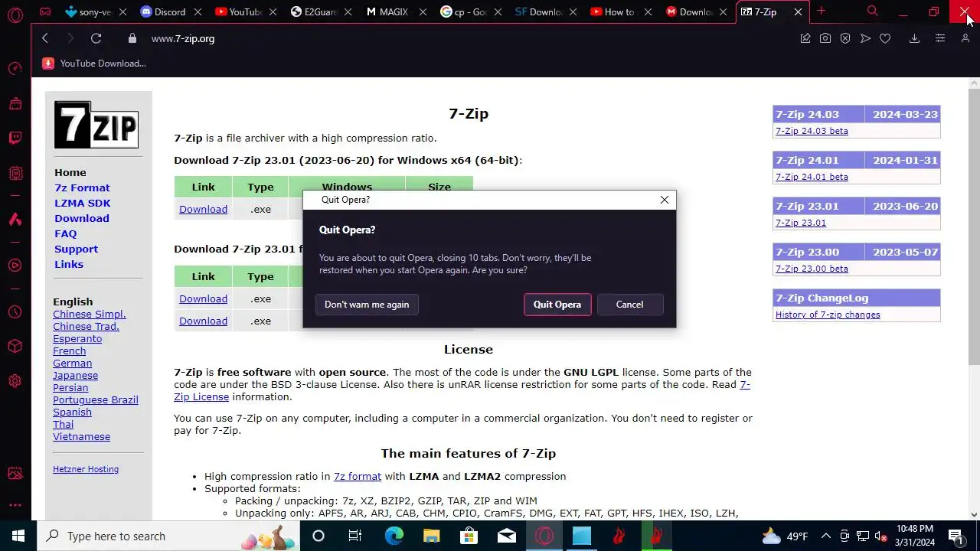Click Quit Opera button in dialog
980x551 pixels.
click(557, 305)
